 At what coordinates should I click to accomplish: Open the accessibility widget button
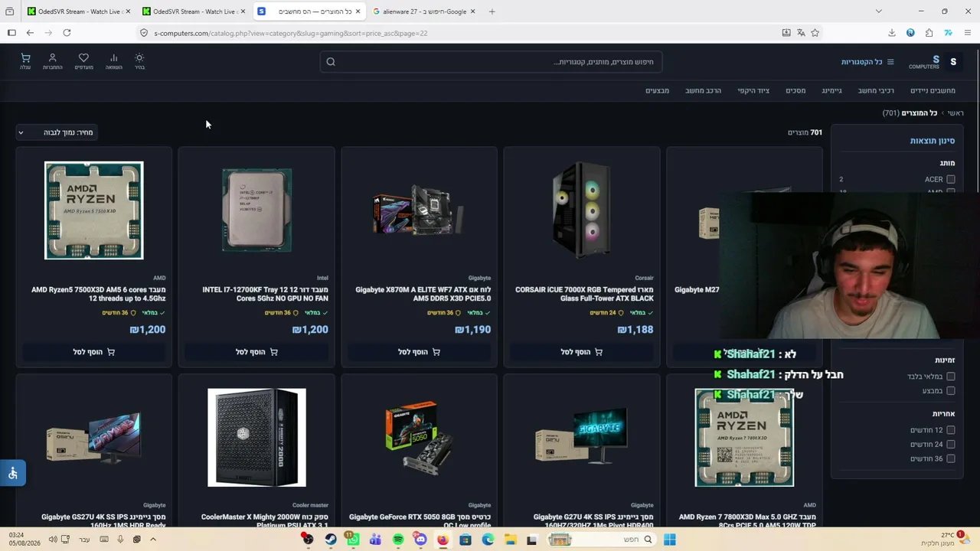click(x=13, y=473)
